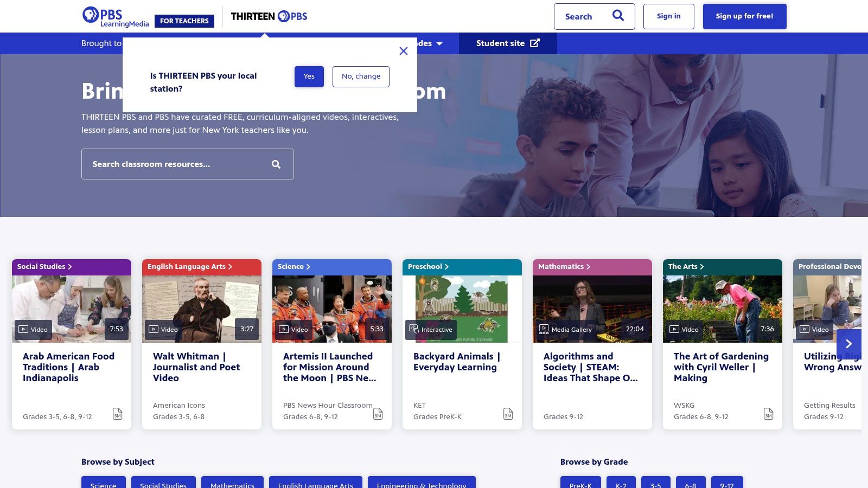Click the right arrow to see more resource cards
Screen dimensions: 868x488
pos(849,343)
